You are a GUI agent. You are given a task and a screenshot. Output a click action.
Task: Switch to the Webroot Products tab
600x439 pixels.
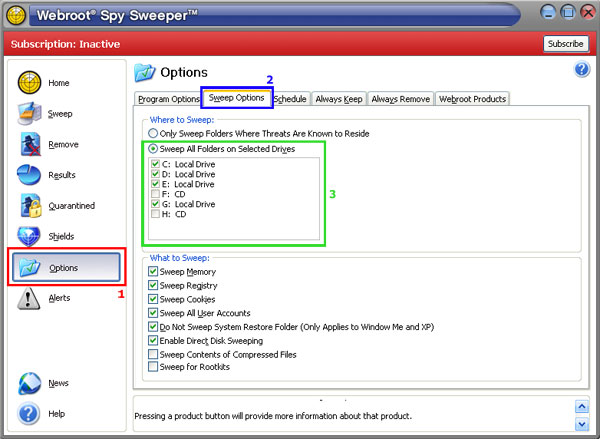[472, 99]
